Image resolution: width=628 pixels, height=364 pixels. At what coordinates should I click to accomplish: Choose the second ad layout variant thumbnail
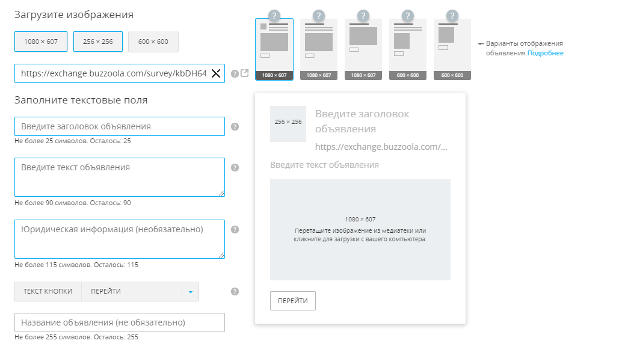(x=319, y=49)
